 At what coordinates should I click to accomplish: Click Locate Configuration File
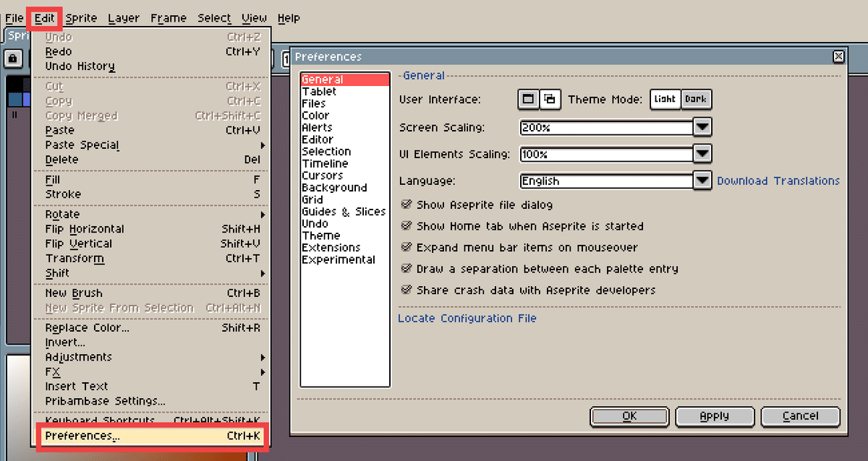[467, 318]
